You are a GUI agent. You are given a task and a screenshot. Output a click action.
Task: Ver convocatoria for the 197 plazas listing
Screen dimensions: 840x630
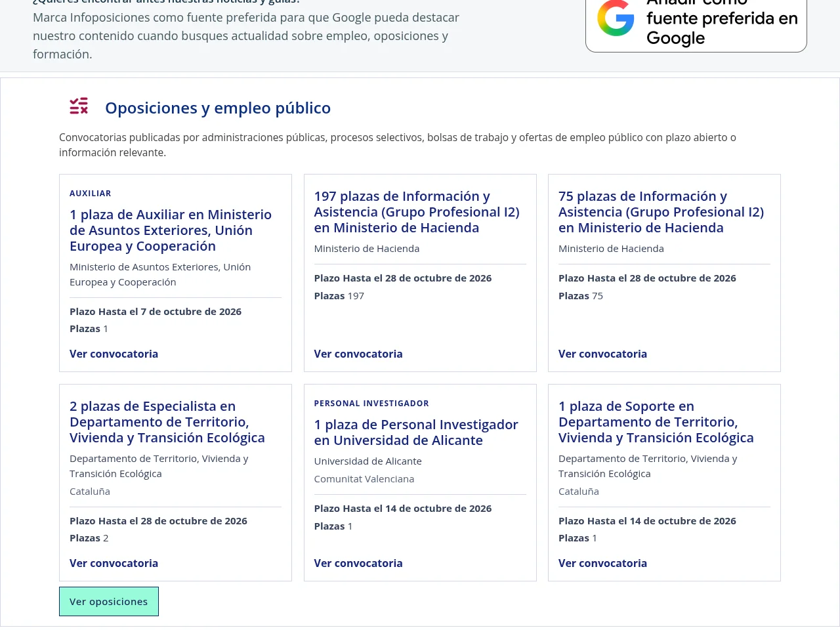point(358,354)
